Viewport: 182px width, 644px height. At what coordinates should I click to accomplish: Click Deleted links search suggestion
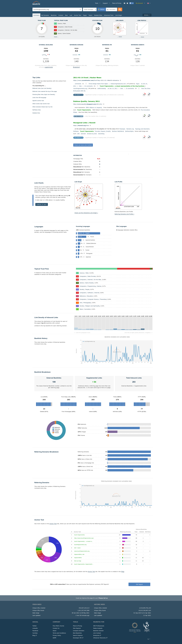point(36,113)
